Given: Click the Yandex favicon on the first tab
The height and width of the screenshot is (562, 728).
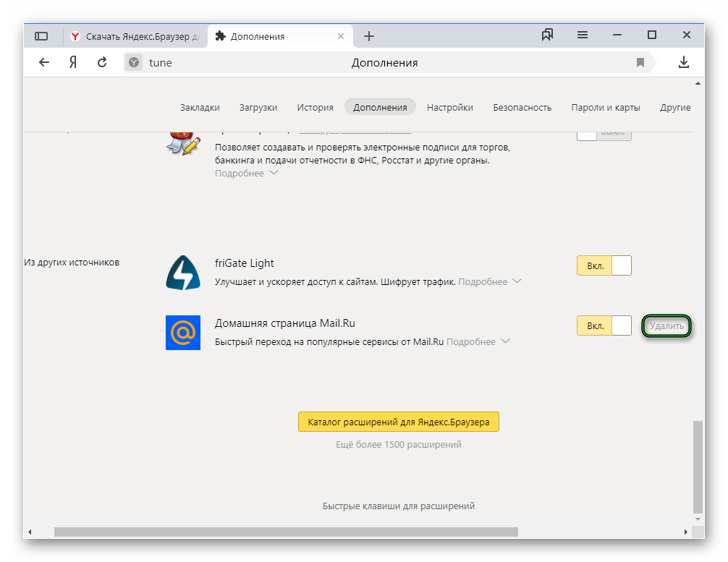Looking at the screenshot, I should click(x=75, y=36).
